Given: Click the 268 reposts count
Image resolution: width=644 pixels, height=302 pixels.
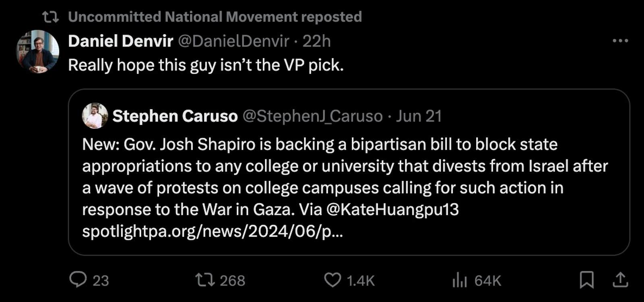Looking at the screenshot, I should click(232, 281).
